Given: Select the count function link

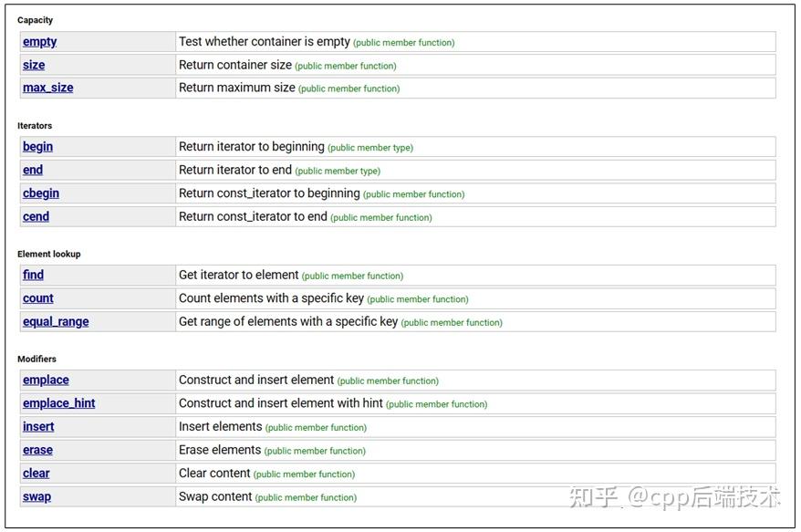Looking at the screenshot, I should [x=37, y=298].
